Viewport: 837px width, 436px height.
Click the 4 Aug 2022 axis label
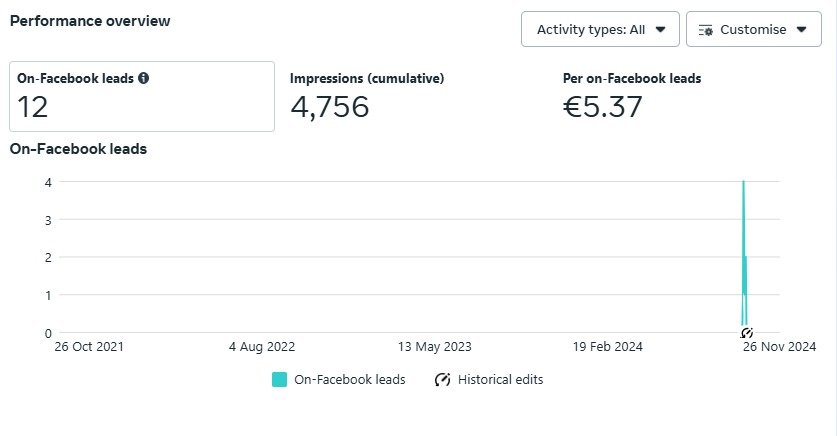262,347
